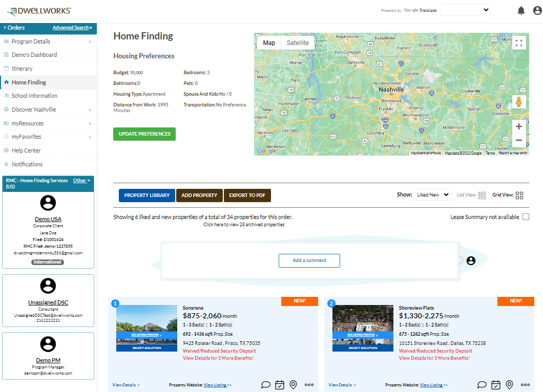Open the Show Liked/New filter dropdown
This screenshot has width=543, height=392.
pos(432,194)
